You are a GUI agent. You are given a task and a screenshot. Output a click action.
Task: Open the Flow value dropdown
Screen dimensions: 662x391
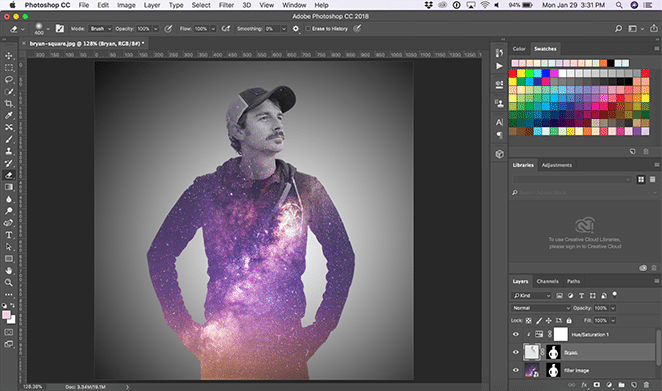213,29
